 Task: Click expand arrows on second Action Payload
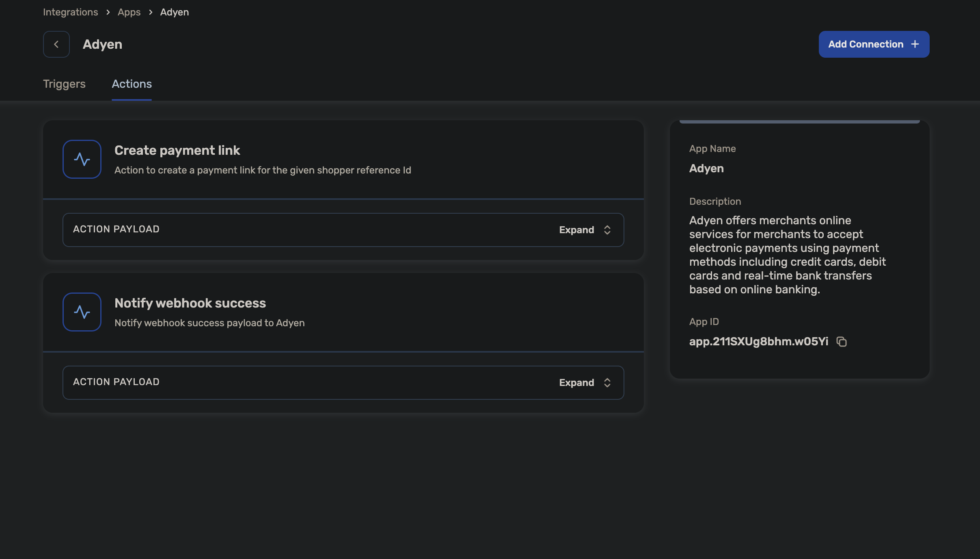pos(607,383)
